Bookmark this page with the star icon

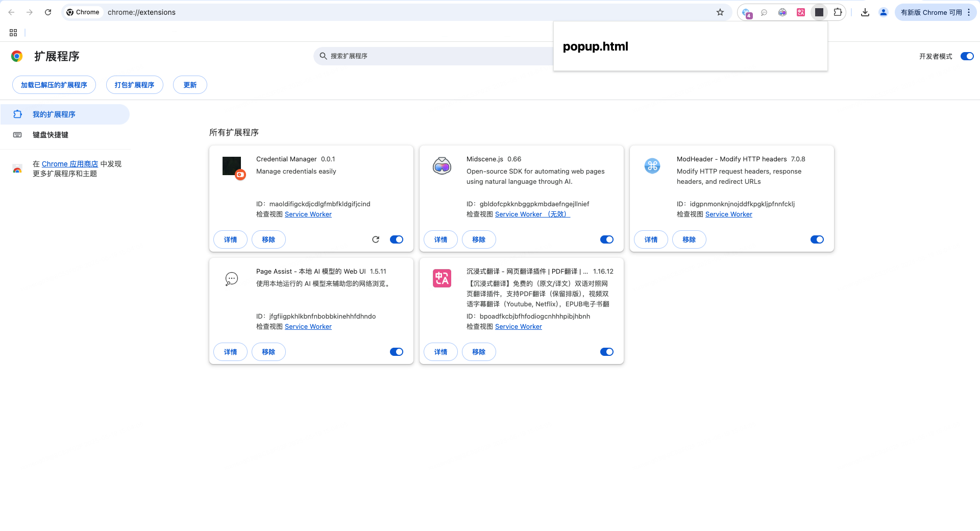click(720, 12)
